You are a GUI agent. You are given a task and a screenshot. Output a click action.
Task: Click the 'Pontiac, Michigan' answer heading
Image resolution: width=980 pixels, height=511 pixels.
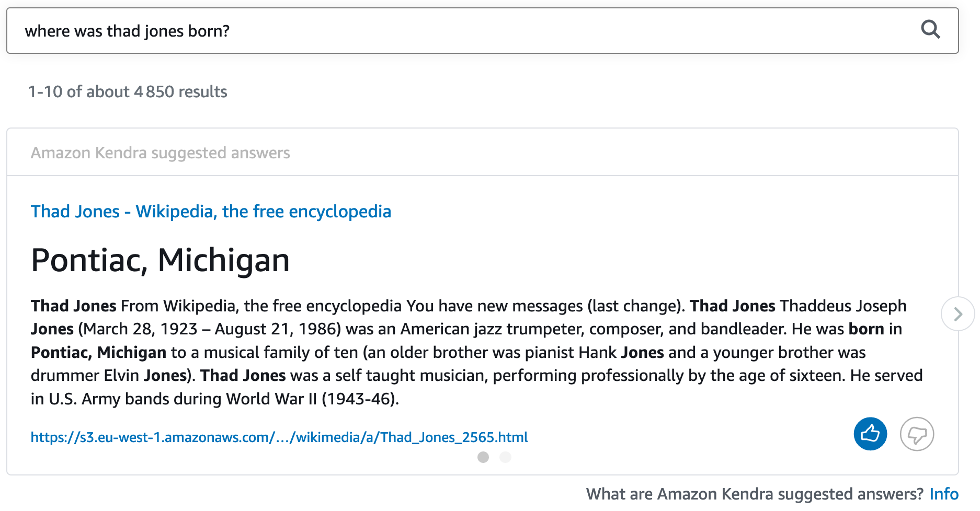tap(160, 260)
